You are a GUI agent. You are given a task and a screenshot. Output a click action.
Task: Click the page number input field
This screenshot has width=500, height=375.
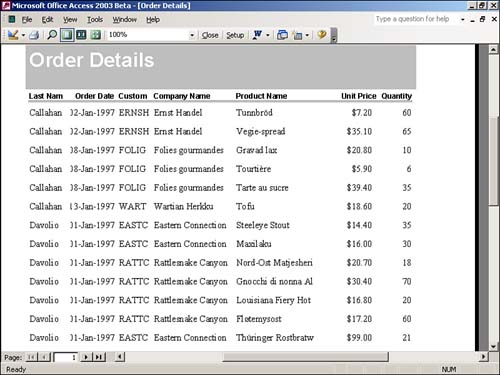(66, 357)
